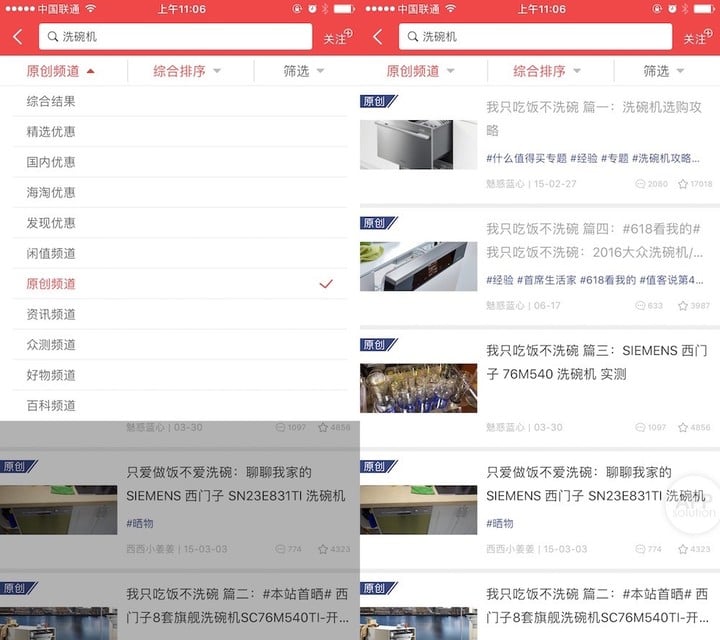Open 综合排序 sort dropdown in left screen
The image size is (720, 640).
point(187,71)
